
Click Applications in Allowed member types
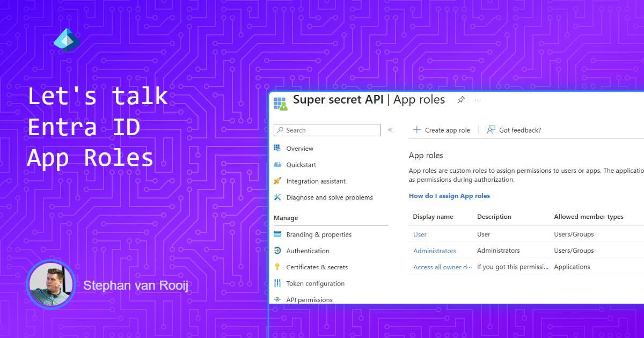572,267
